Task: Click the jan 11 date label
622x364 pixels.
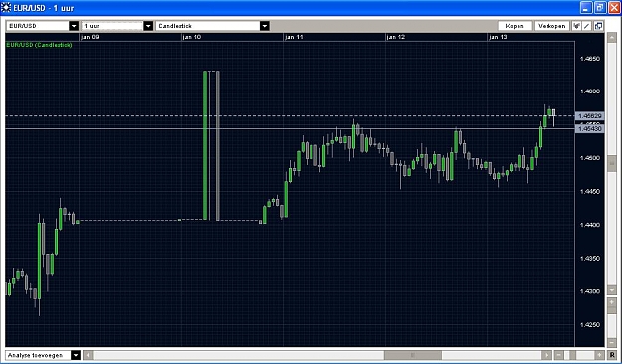Action: [x=294, y=37]
